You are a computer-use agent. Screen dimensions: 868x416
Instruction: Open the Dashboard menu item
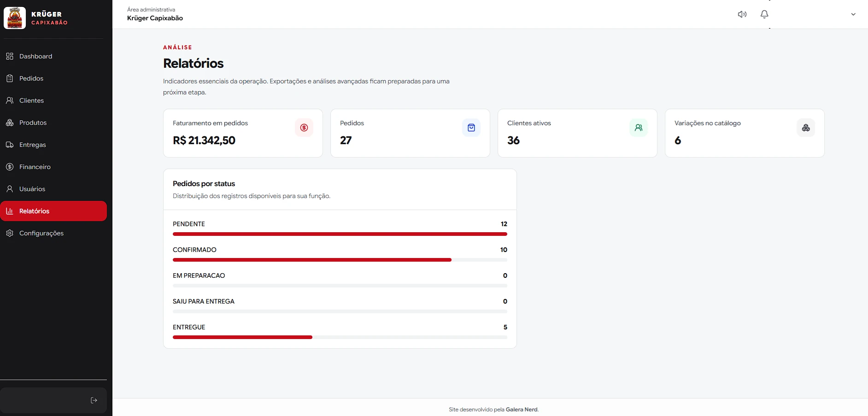point(53,56)
